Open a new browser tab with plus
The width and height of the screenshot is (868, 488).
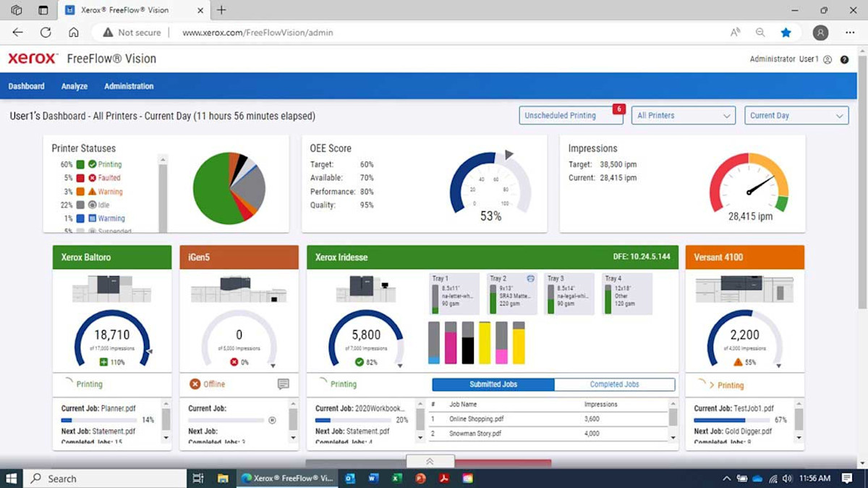(221, 10)
